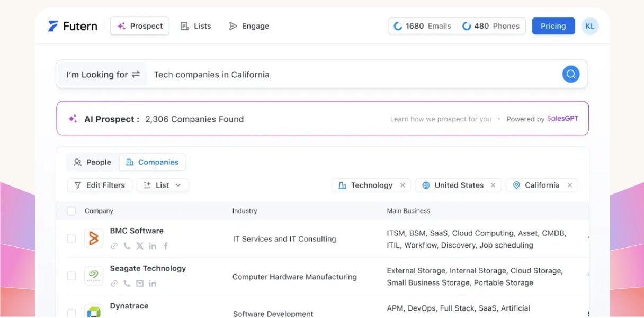This screenshot has height=318, width=644.
Task: Tick the Seagate Technology row checkbox
Action: [x=71, y=276]
